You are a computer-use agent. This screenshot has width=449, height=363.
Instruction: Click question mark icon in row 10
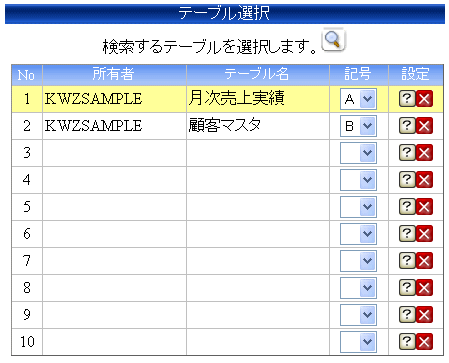tap(407, 342)
